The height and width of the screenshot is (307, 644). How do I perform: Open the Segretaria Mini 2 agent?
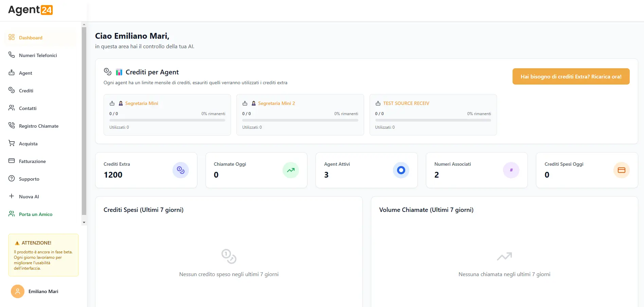pyautogui.click(x=276, y=103)
